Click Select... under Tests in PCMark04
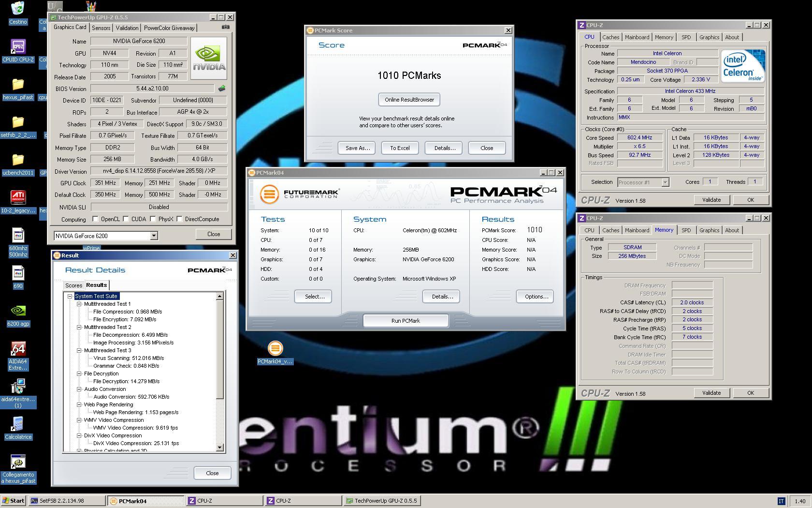Viewport: 812px width, 508px height. point(313,297)
